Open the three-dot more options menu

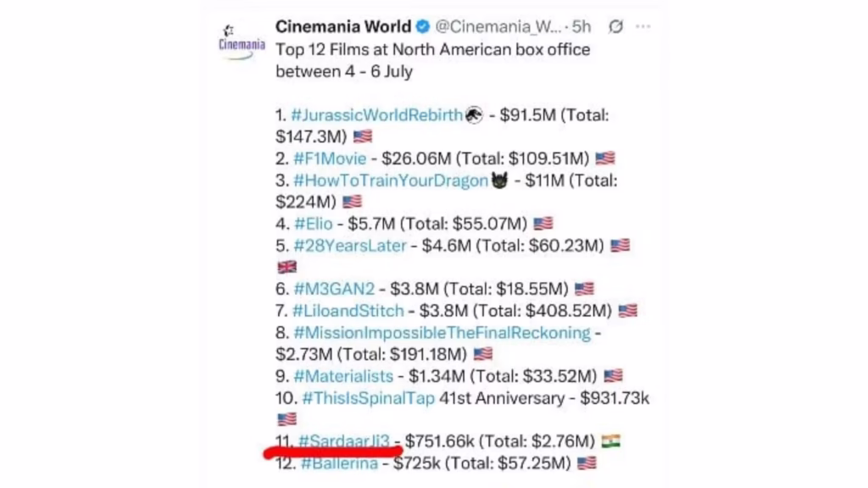click(643, 26)
